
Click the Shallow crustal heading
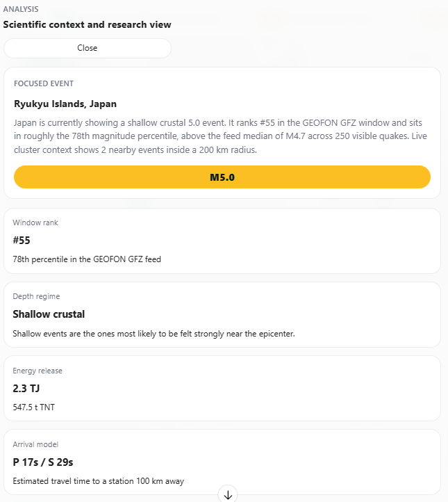(49, 314)
